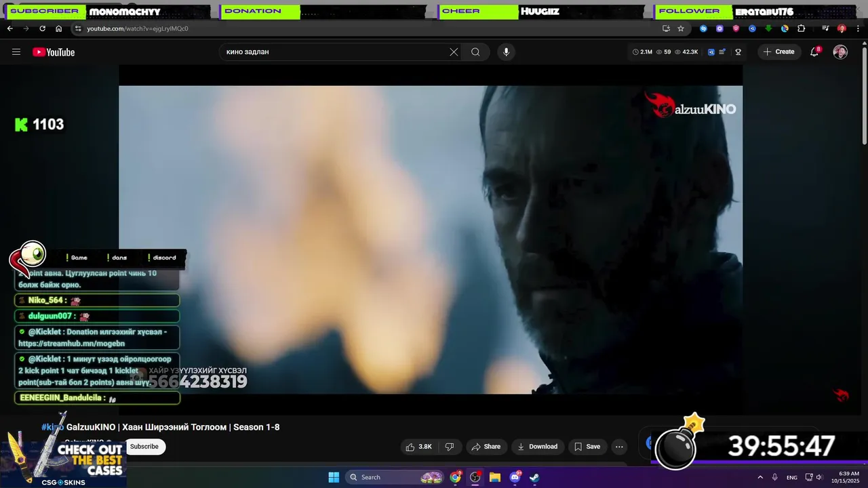Click the Share button
868x488 pixels.
(486, 447)
